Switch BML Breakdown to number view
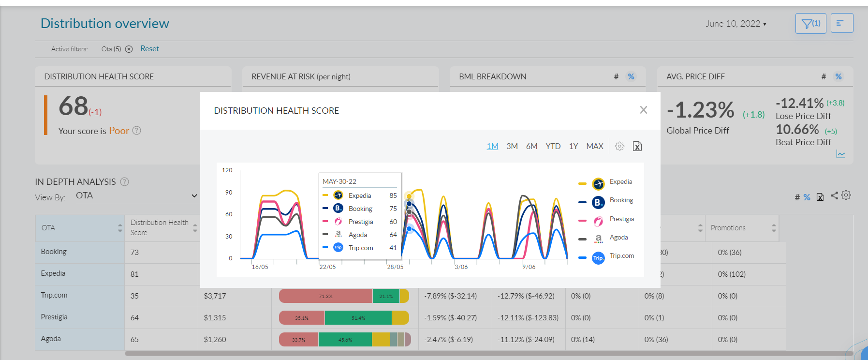 pyautogui.click(x=616, y=76)
